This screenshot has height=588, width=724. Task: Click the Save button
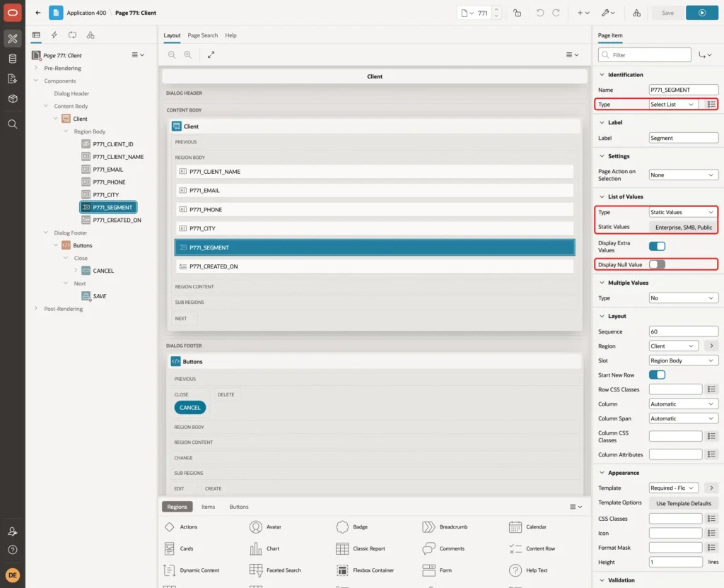(x=667, y=13)
